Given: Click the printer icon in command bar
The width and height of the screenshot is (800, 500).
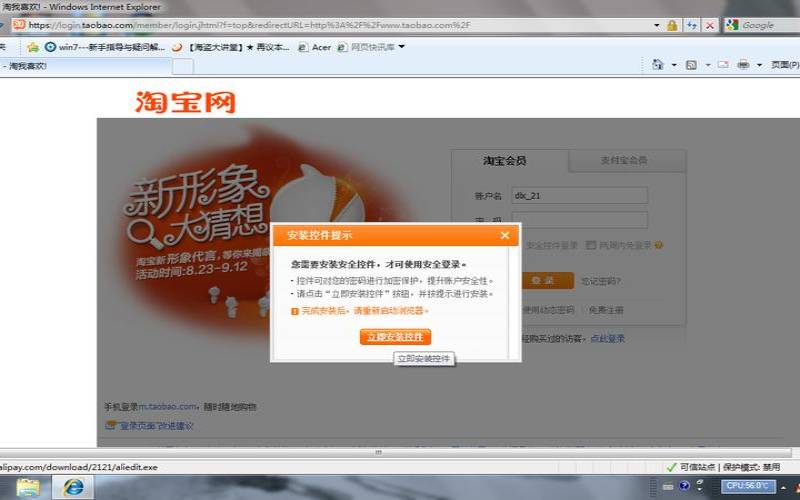Looking at the screenshot, I should (743, 65).
